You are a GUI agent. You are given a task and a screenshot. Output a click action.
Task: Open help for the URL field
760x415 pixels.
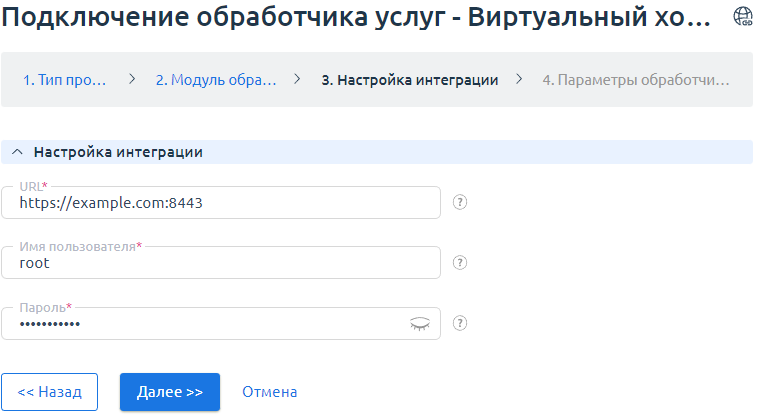460,202
